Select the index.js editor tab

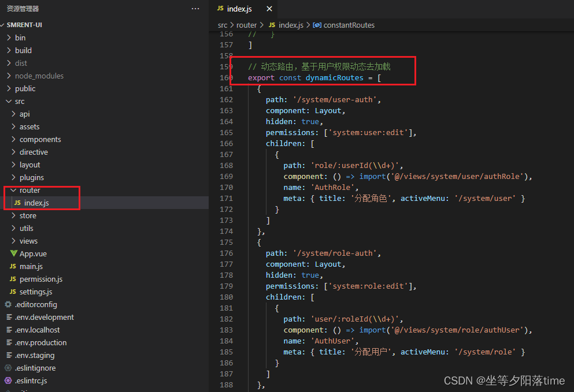pyautogui.click(x=239, y=9)
